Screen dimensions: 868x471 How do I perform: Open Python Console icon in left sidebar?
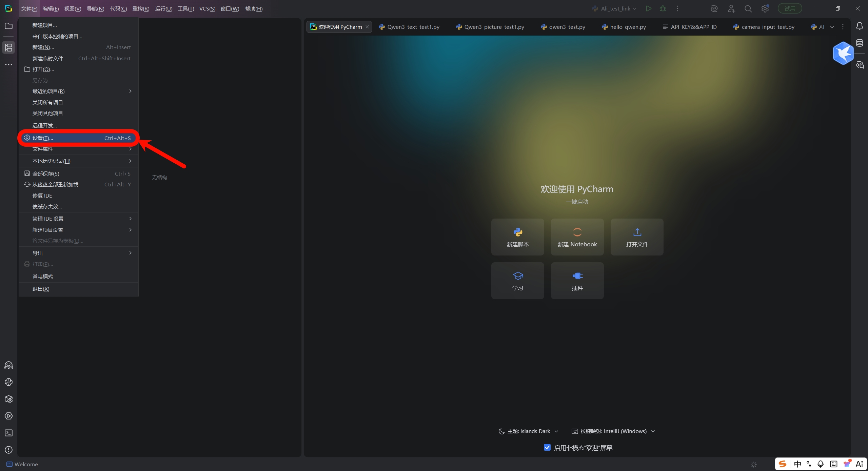pos(8,382)
